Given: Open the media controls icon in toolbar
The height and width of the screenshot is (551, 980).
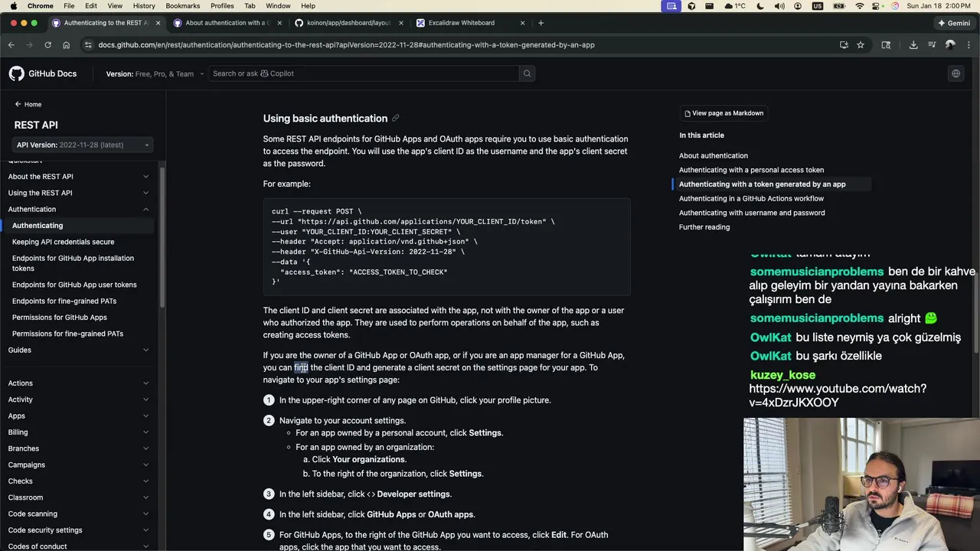Looking at the screenshot, I should click(932, 44).
